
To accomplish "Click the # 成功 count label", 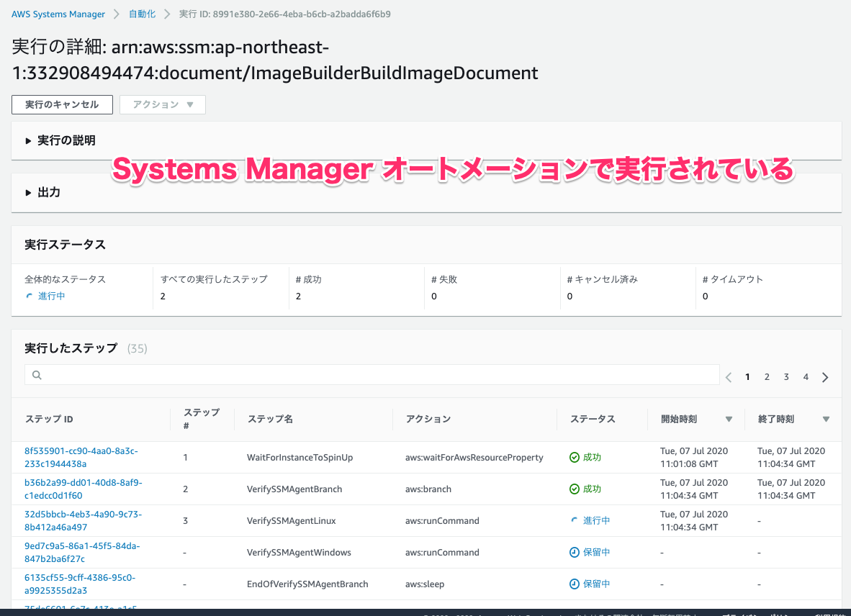I will click(309, 279).
